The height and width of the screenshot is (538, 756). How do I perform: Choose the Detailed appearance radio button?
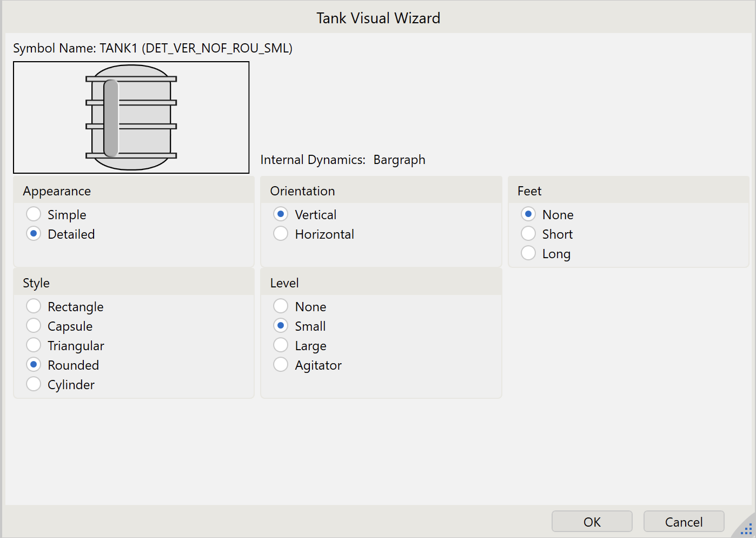coord(34,234)
